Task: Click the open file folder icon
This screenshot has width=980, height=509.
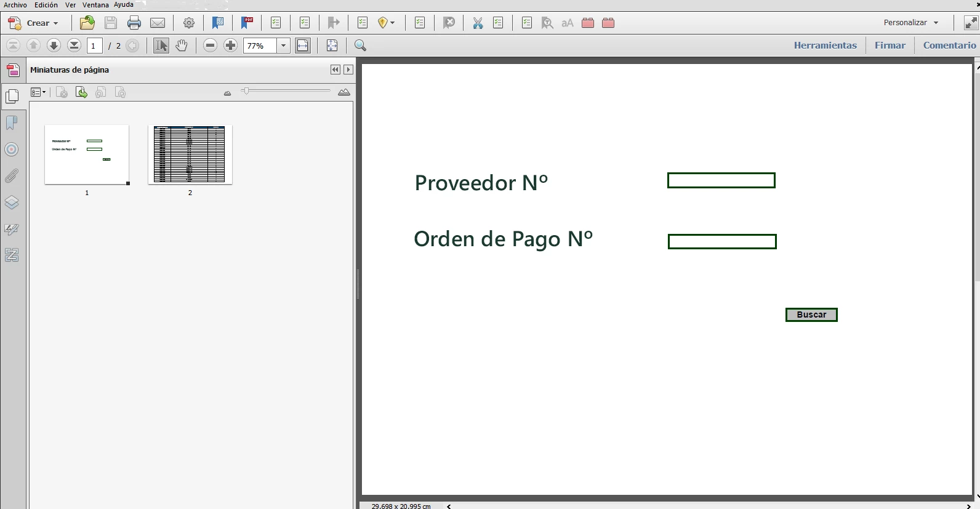Action: [x=87, y=23]
